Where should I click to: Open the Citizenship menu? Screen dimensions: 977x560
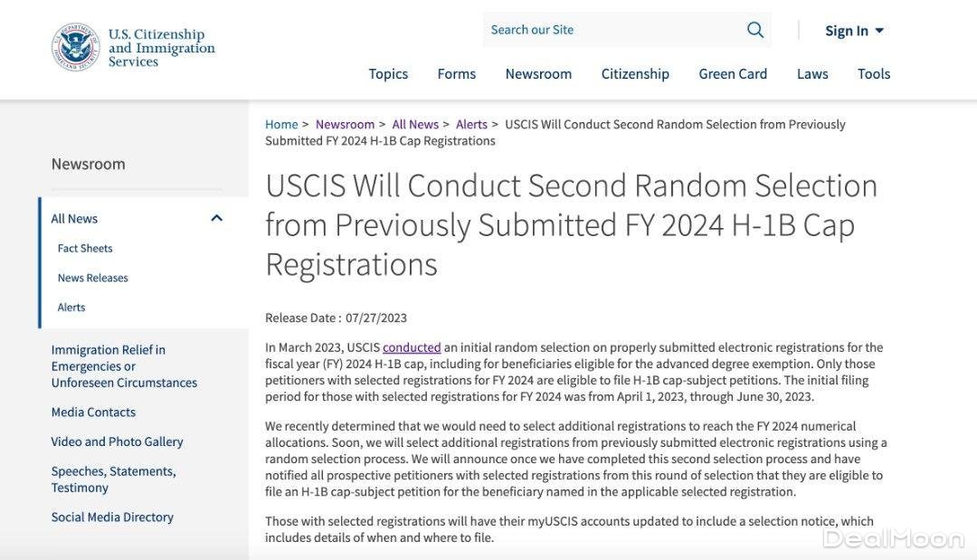[635, 73]
